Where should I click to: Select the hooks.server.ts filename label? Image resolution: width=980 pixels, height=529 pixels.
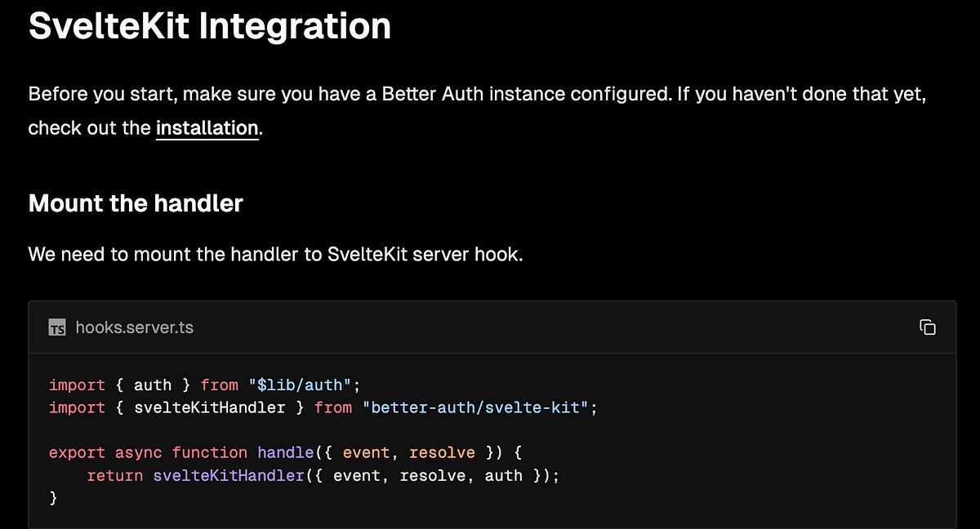click(134, 327)
